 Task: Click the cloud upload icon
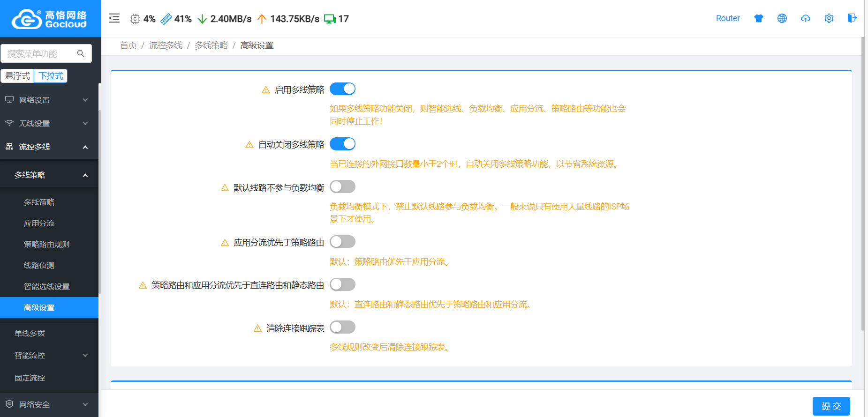[806, 18]
